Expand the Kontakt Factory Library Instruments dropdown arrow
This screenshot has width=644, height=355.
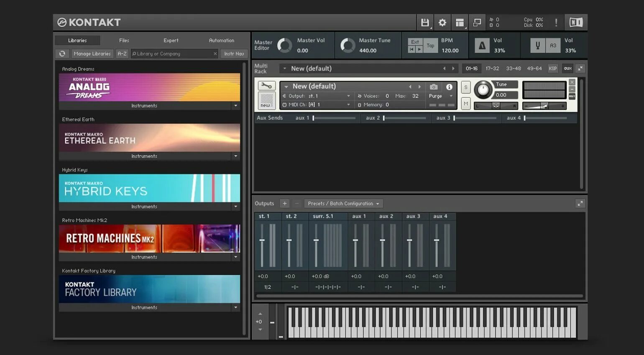[x=236, y=308]
